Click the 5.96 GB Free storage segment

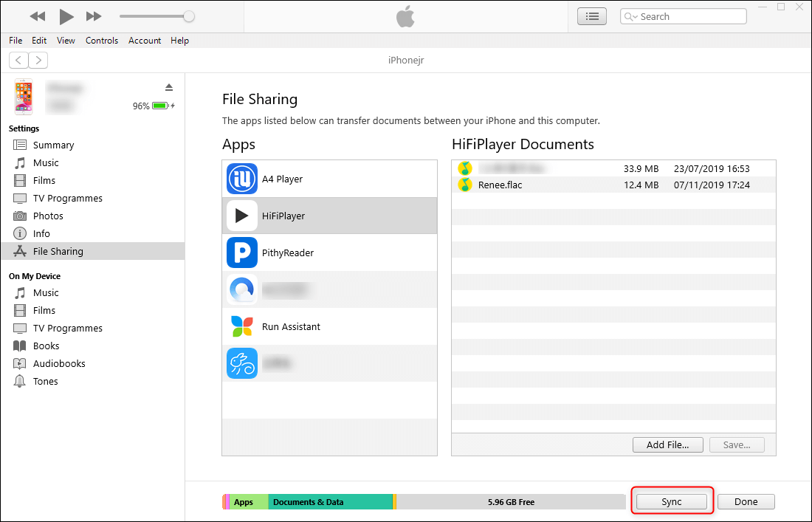pyautogui.click(x=511, y=502)
